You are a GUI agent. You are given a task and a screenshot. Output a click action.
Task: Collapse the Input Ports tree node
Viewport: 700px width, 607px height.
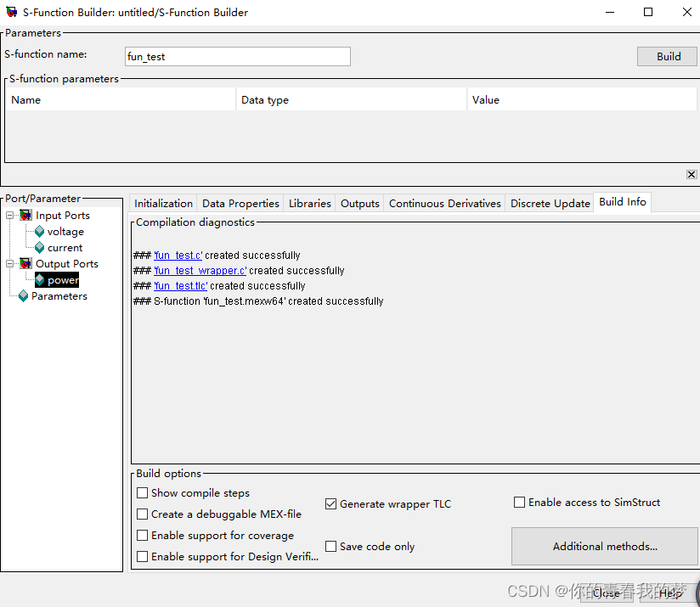(x=10, y=216)
